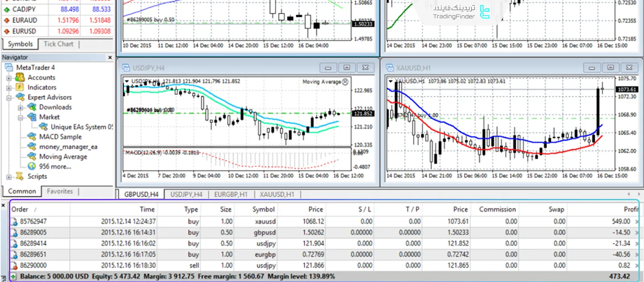Click the Moving Average smiley icon on USDJPY chart
The image size is (644, 282).
click(x=345, y=82)
